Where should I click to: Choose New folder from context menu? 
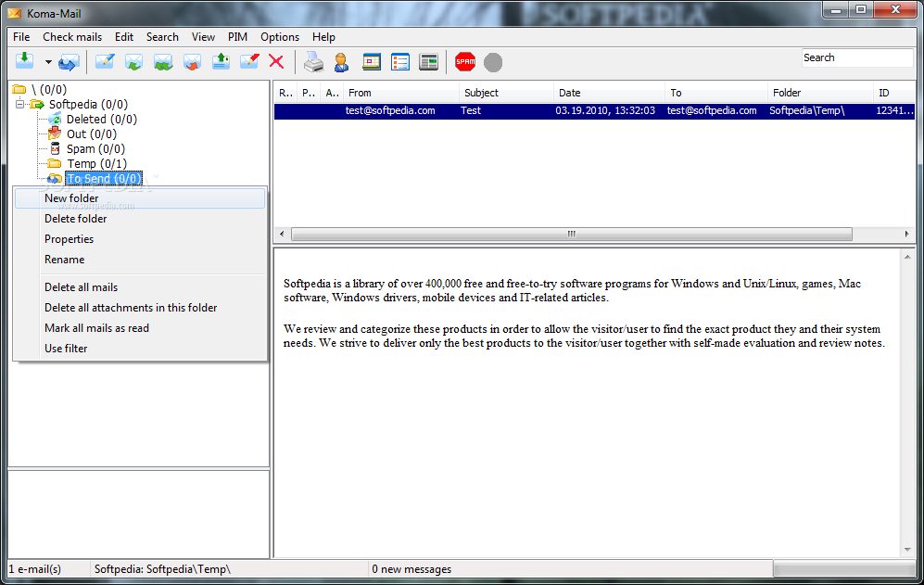click(x=140, y=198)
